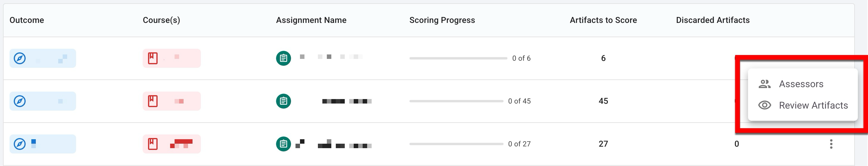Select the red book course icon in the 45-artifact row
The width and height of the screenshot is (868, 166).
click(153, 101)
